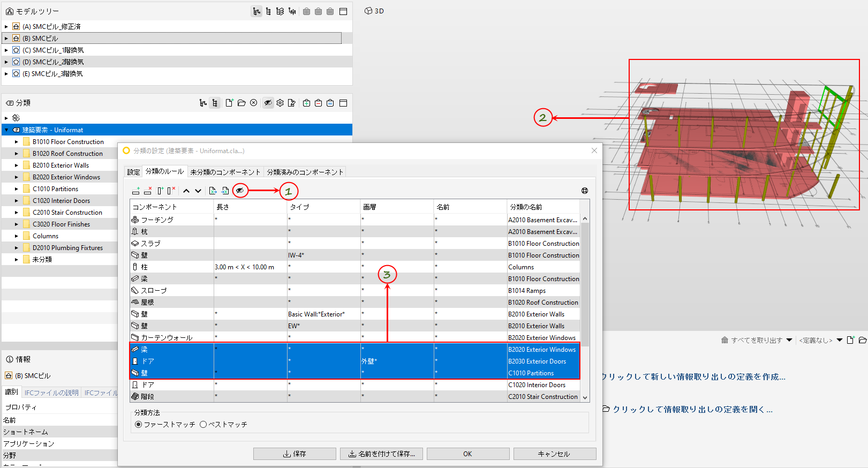Image resolution: width=868 pixels, height=468 pixels.
Task: Expand (C) SMCビル_1階換気 model node
Action: tap(6, 50)
